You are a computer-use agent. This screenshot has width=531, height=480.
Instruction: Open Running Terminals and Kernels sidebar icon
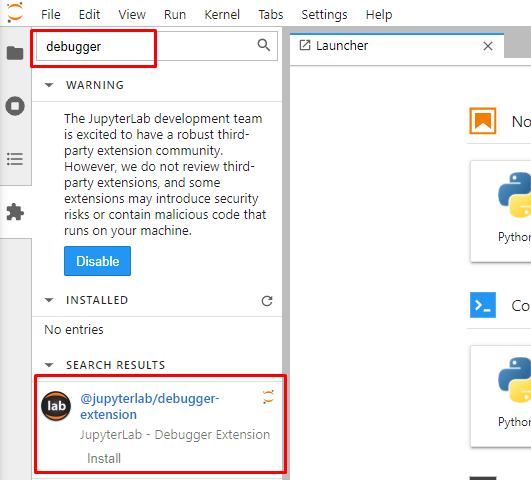tap(15, 106)
